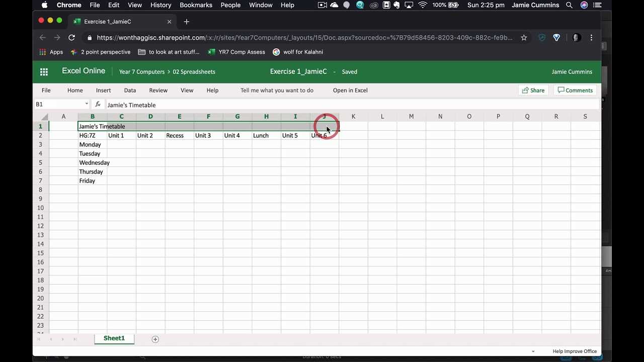Select cell containing Friday
This screenshot has height=362, width=644.
point(93,181)
